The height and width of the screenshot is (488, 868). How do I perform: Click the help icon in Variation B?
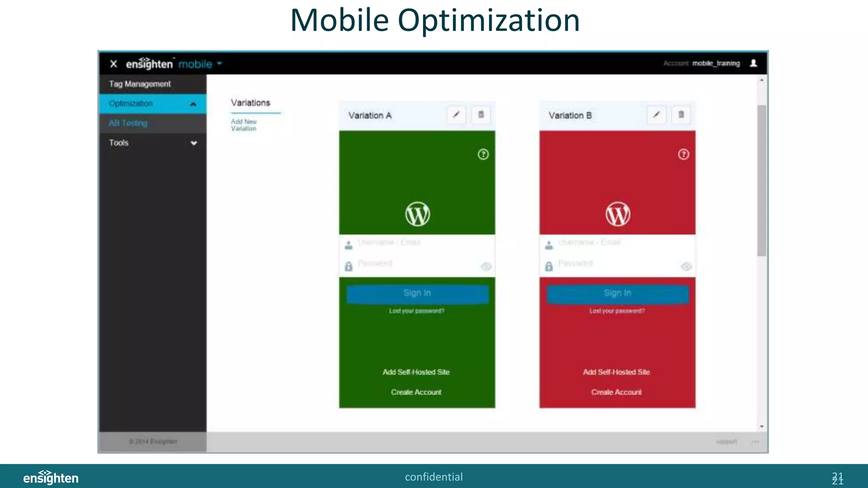(683, 154)
